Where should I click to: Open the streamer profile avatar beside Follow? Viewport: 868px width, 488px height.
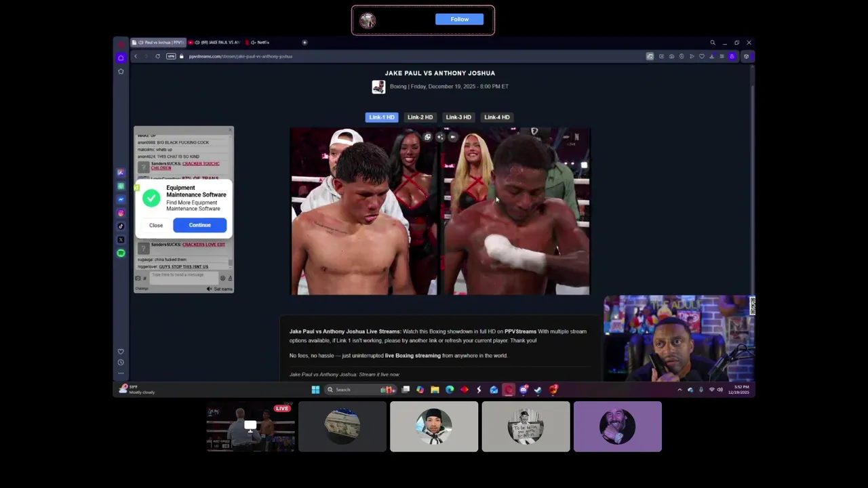[x=368, y=20]
